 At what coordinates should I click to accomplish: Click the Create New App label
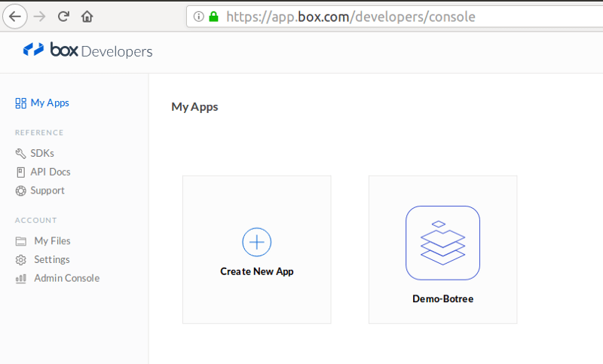tap(257, 271)
